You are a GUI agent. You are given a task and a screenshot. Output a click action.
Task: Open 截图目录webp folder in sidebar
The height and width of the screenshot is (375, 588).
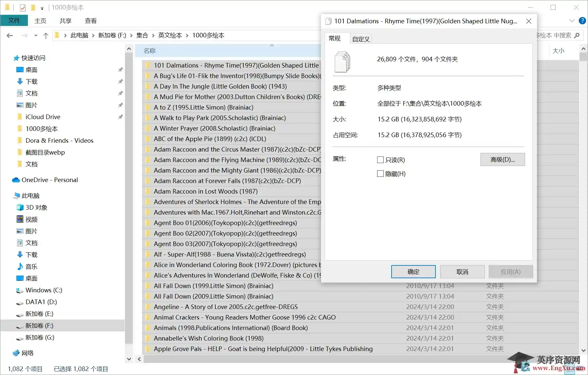[x=45, y=152]
